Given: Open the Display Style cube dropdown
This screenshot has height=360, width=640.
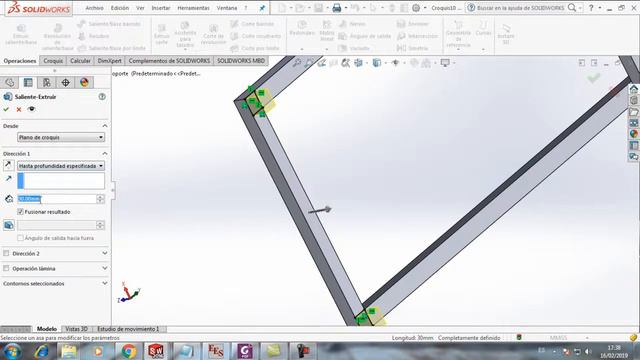Looking at the screenshot, I should pos(377,63).
